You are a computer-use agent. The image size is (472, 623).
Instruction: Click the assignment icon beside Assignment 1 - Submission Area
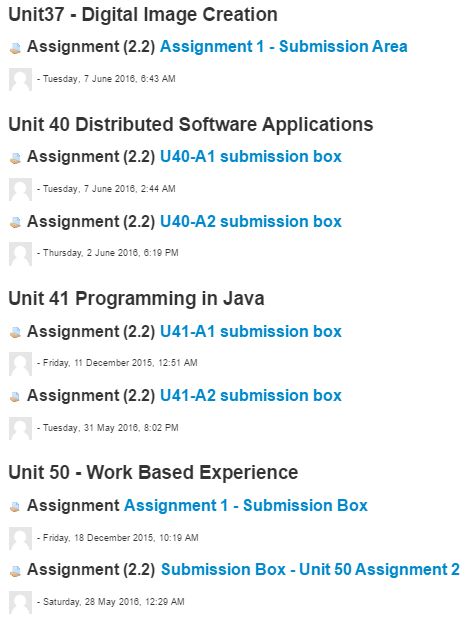coord(15,48)
